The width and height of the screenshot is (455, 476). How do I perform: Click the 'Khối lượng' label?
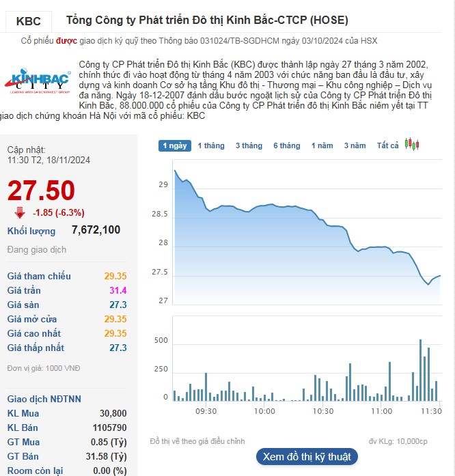(31, 231)
